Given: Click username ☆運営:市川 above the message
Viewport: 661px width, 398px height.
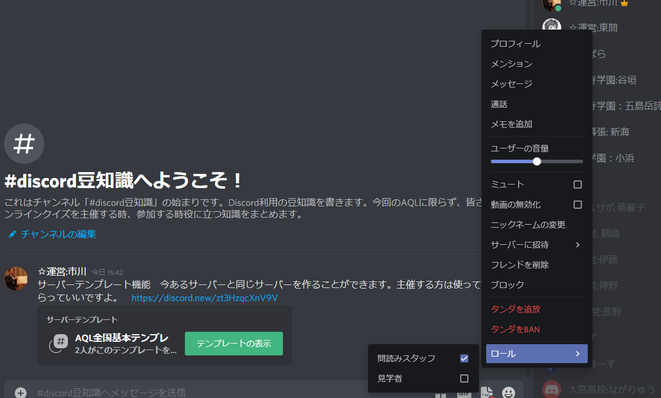Looking at the screenshot, I should click(62, 272).
